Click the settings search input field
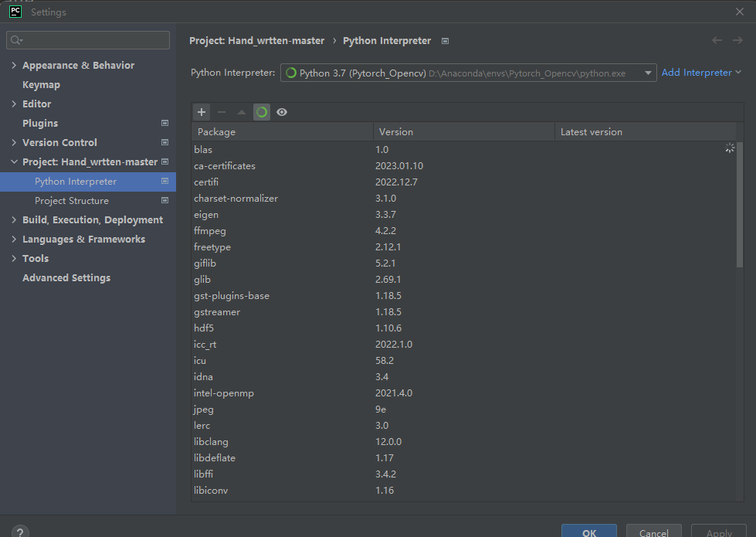The image size is (756, 537). [x=88, y=40]
